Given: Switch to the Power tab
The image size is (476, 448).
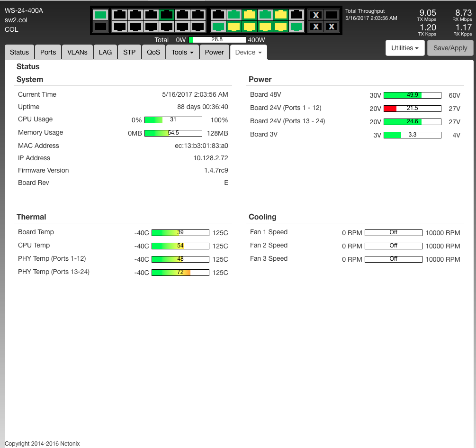Looking at the screenshot, I should (x=214, y=52).
